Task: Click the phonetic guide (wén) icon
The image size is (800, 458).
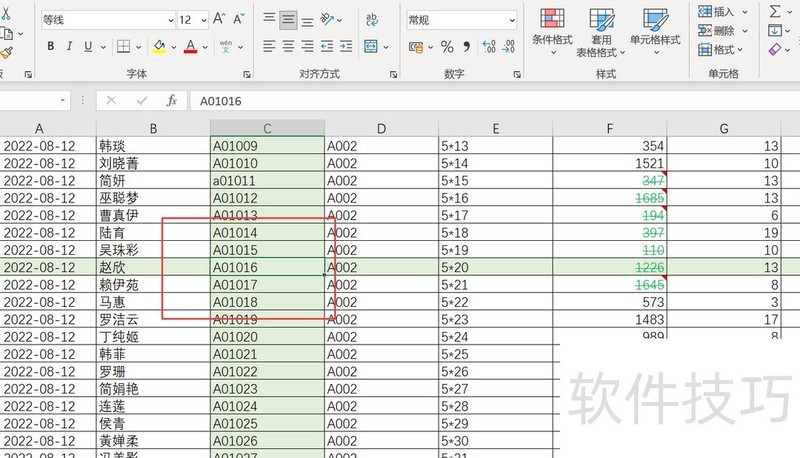Action: click(226, 46)
